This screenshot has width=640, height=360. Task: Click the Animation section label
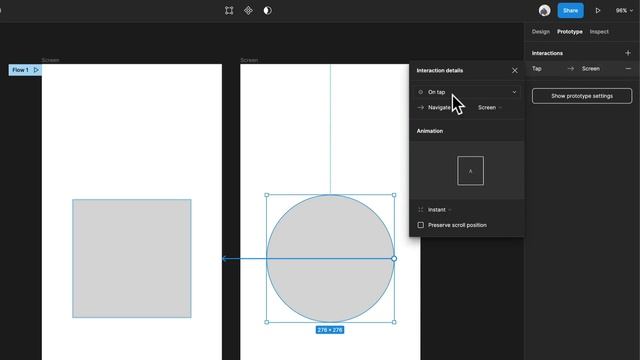click(429, 131)
